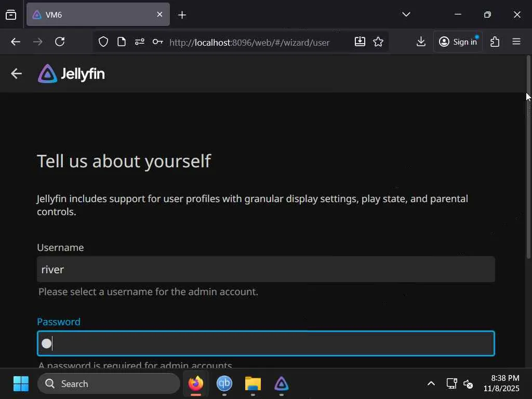Click the Jellyfin wizard back arrow
Viewport: 532px width, 399px height.
16,73
